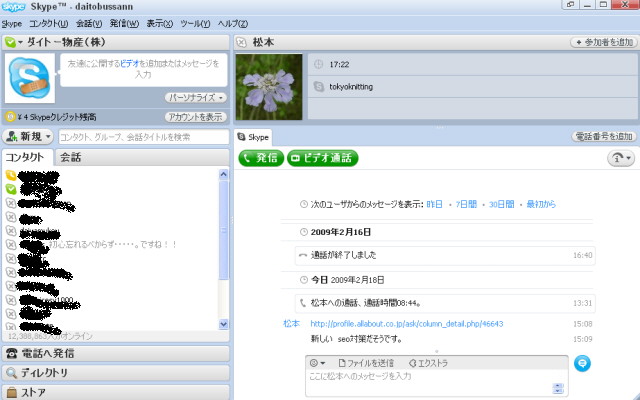Click the Skype credit coin icon
This screenshot has height=400, width=640.
click(10, 117)
